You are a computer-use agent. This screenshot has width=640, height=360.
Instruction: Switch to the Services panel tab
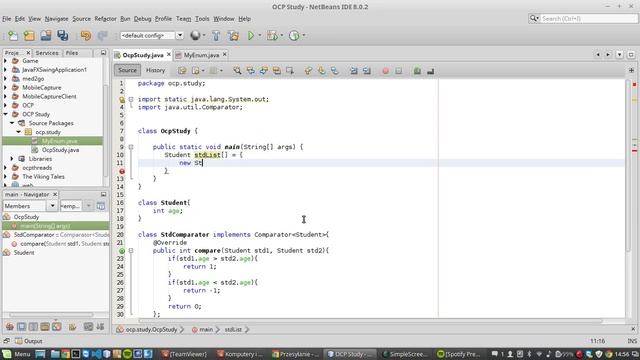pyautogui.click(x=47, y=53)
